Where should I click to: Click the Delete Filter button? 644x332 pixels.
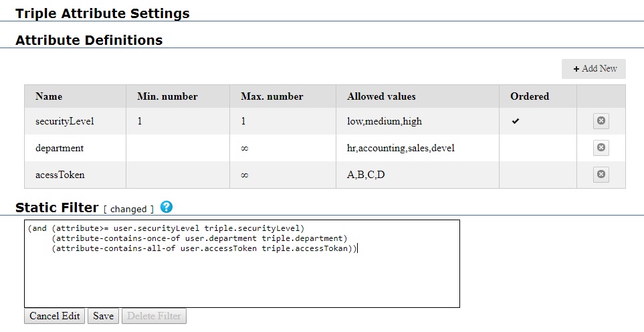pyautogui.click(x=154, y=316)
